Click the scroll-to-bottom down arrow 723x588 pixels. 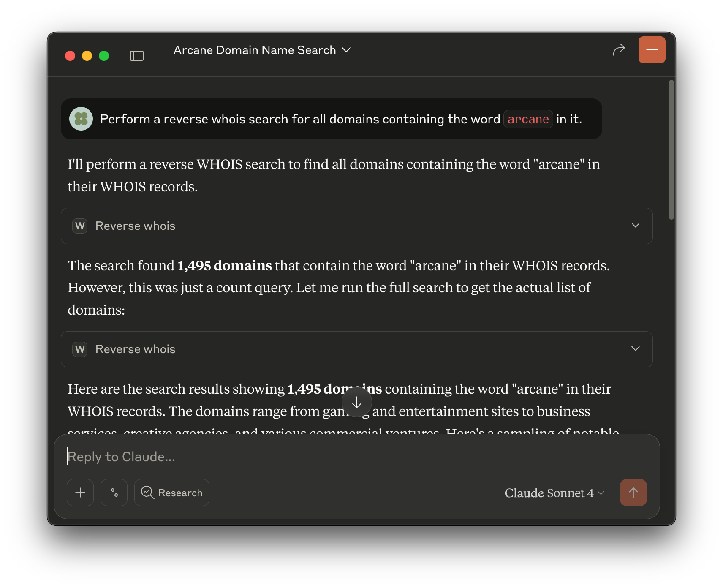pos(357,403)
